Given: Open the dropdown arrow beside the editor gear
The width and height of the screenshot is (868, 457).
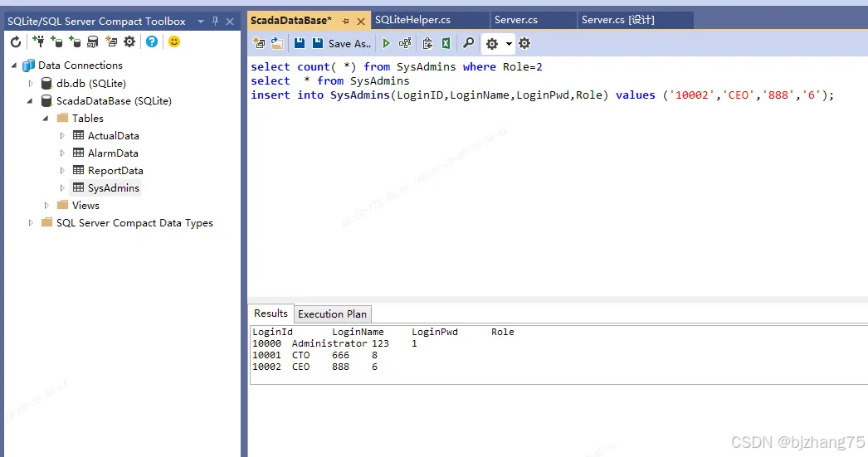Looking at the screenshot, I should [509, 44].
